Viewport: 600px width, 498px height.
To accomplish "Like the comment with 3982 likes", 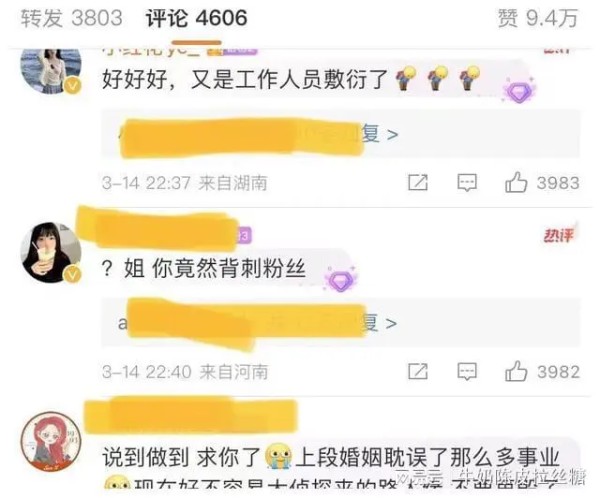I will point(542,371).
